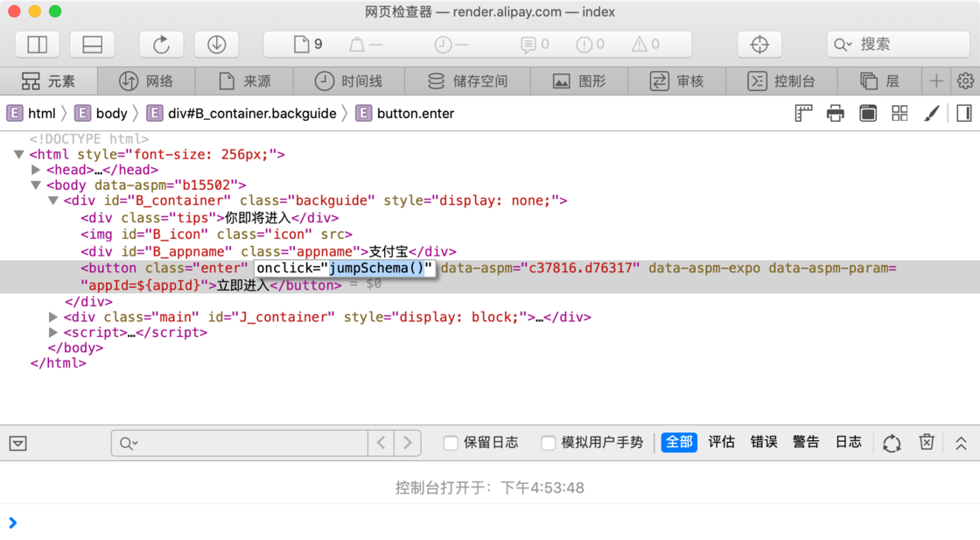This screenshot has width=980, height=540.
Task: Select the 全部 console filter
Action: point(679,443)
